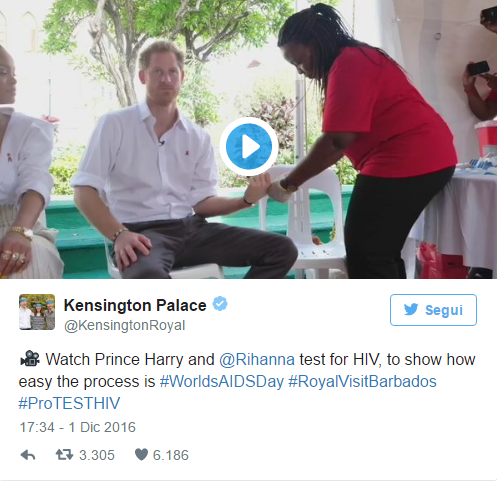Screen dimensions: 497x486
Task: Click the Kensington Palace display name
Action: tap(135, 305)
